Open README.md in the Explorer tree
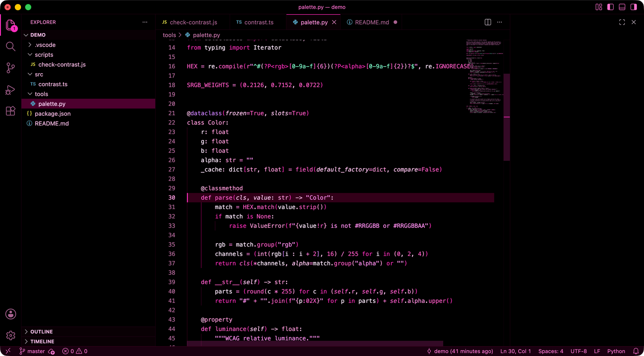Screen dimensions: 644x356 (x=88, y=123)
